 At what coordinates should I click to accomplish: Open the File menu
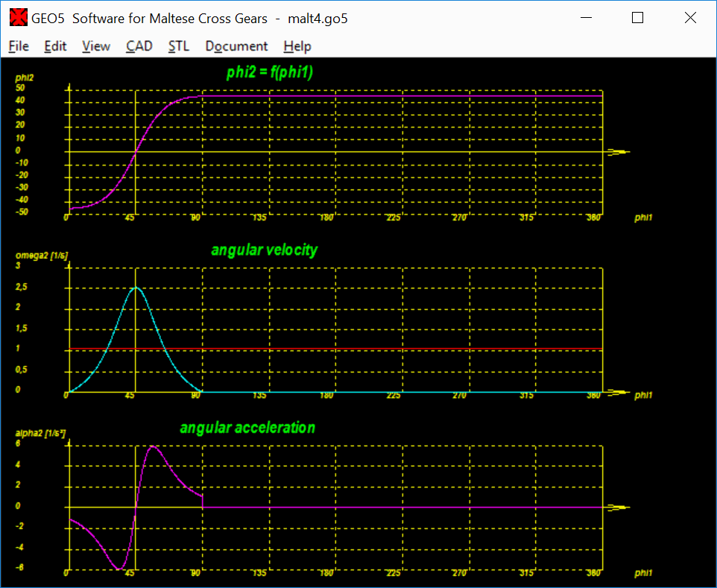click(x=19, y=46)
